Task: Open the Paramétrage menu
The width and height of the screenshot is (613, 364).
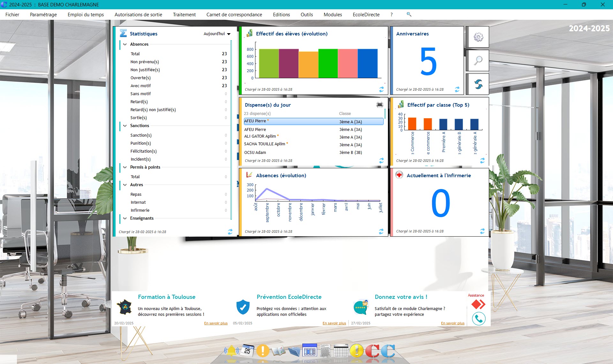Action: tap(43, 15)
